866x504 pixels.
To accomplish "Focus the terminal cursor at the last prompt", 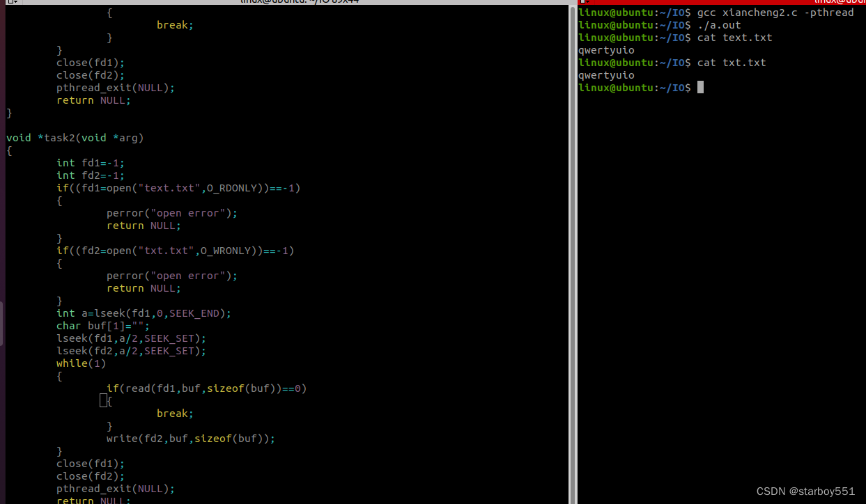I will click(x=700, y=87).
